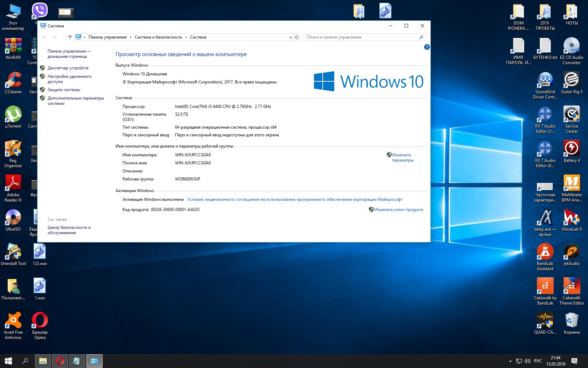
Task: Expand the recent locations arrow near back button
Action: pos(63,37)
